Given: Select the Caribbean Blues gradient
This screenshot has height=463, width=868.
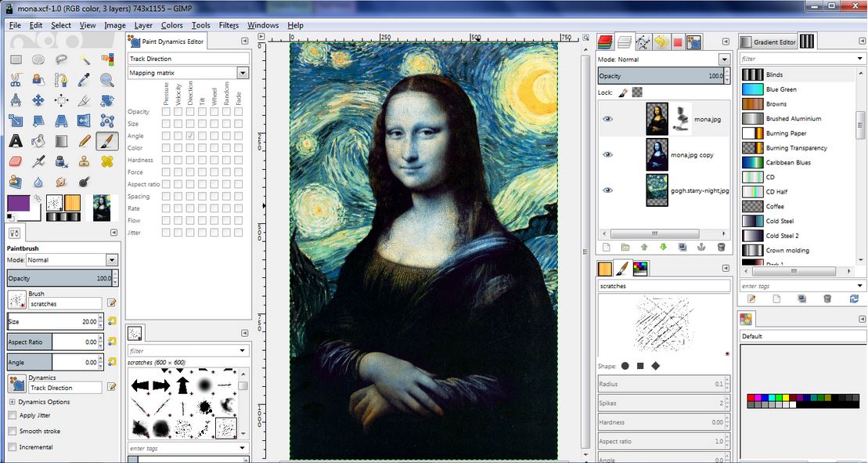Looking at the screenshot, I should 788,163.
